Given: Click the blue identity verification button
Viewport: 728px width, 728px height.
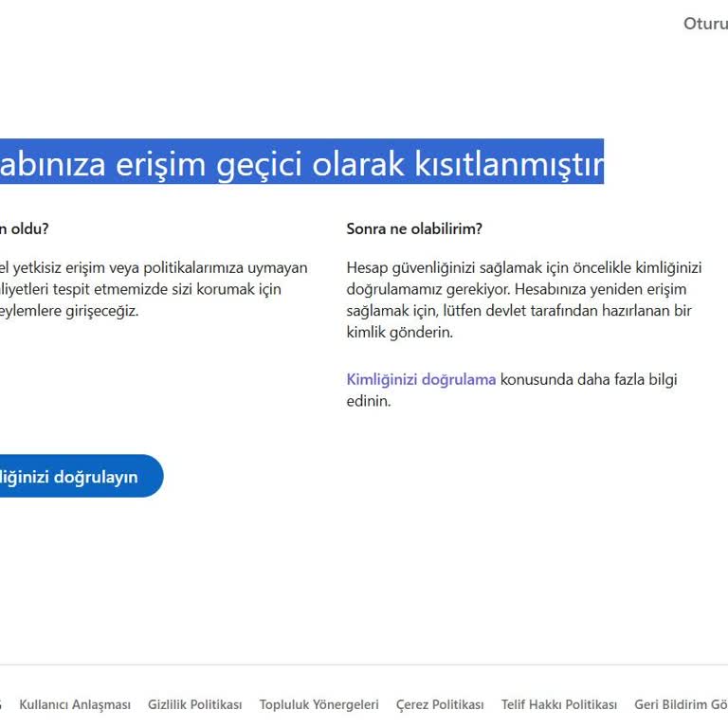Looking at the screenshot, I should [82, 476].
